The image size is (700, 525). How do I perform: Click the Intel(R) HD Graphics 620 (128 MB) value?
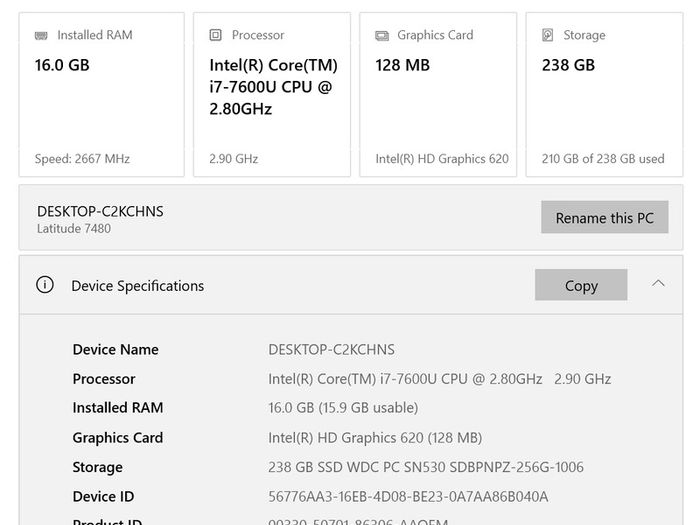pos(375,438)
